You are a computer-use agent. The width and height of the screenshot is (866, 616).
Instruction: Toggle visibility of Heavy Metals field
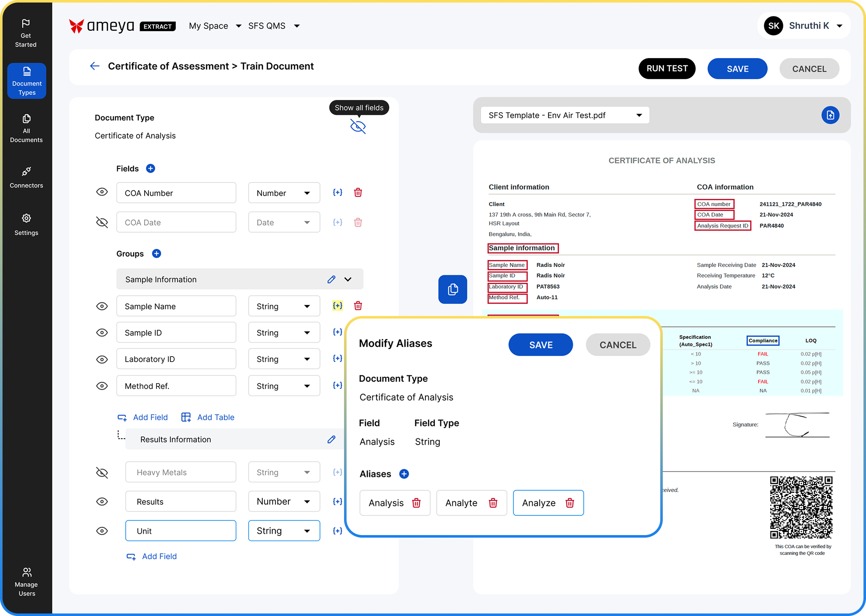[102, 472]
